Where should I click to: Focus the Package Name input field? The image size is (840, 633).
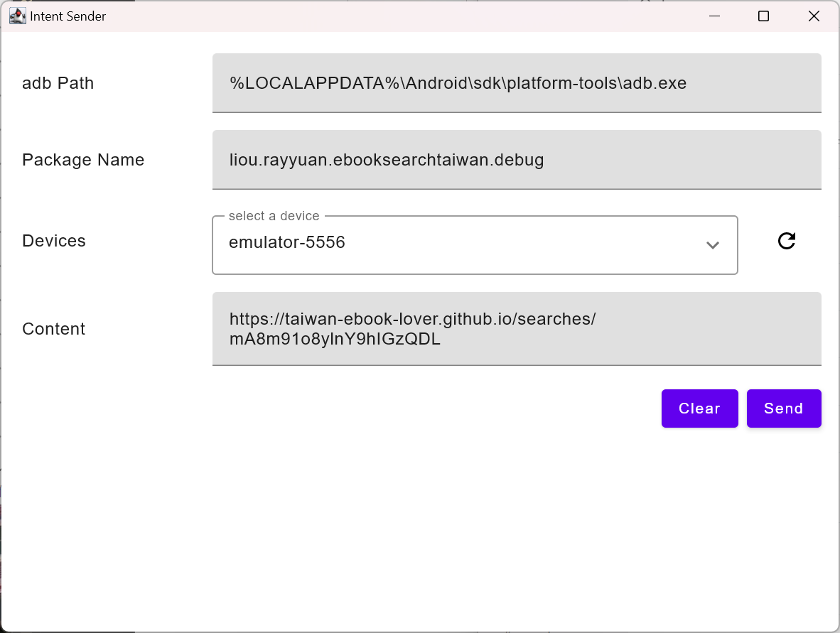(517, 160)
